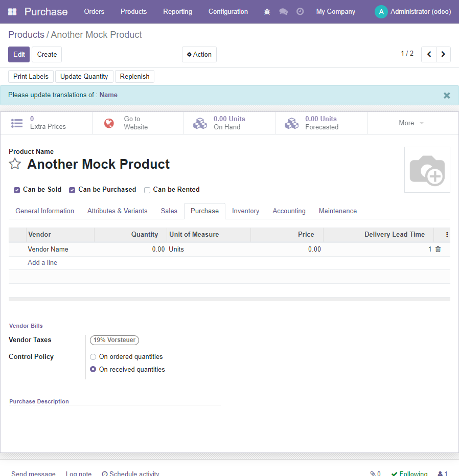
Task: Click the On Hand cubes icon
Action: (200, 123)
